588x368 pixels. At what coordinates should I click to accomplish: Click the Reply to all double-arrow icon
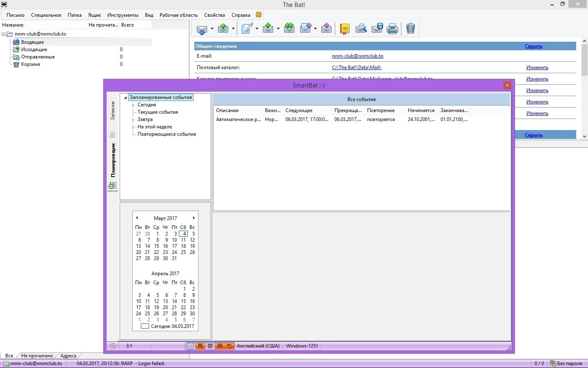(x=289, y=28)
